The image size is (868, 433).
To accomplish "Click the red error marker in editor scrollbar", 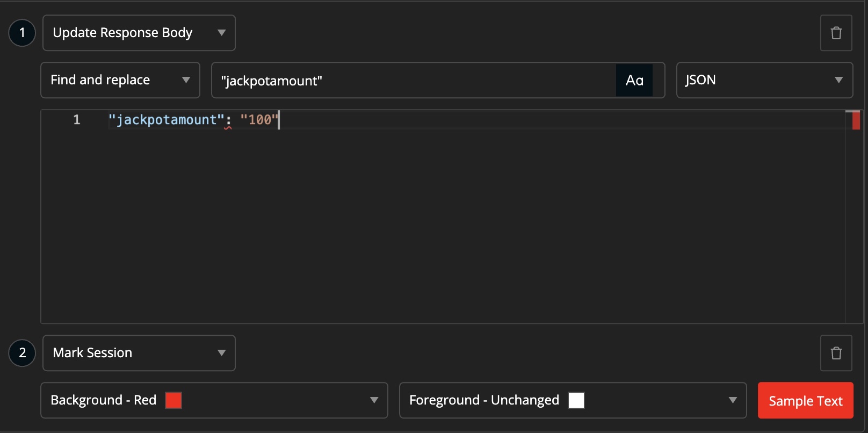I will pos(856,120).
